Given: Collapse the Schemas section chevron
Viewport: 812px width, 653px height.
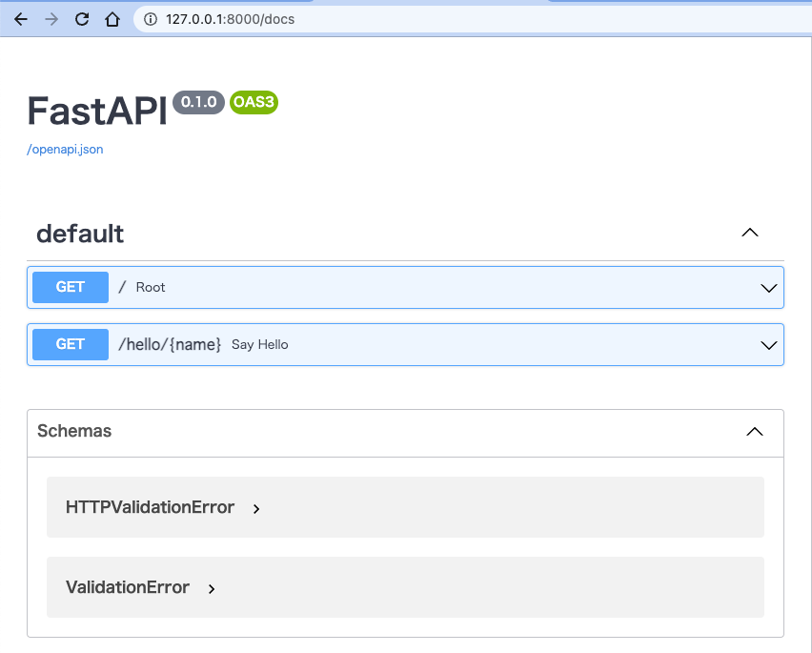Looking at the screenshot, I should point(755,432).
